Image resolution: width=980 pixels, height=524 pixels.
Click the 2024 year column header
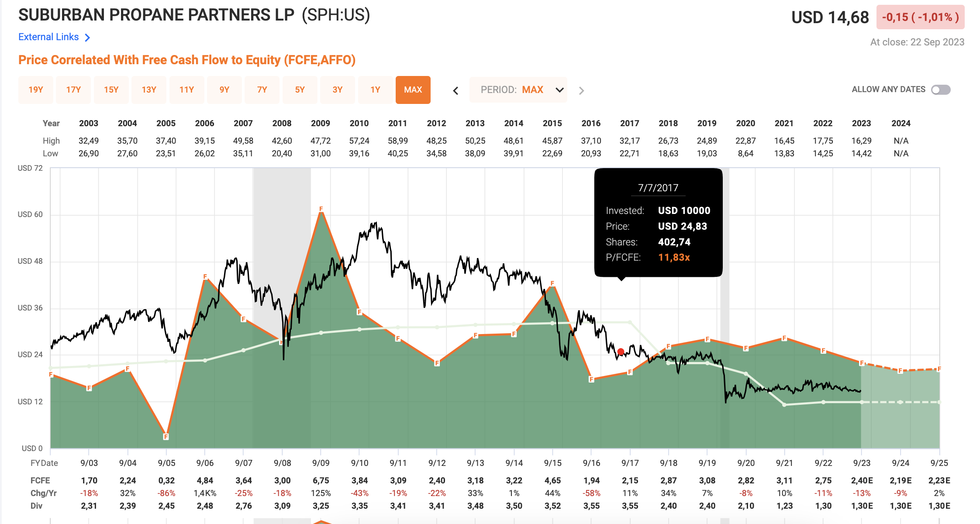point(901,124)
